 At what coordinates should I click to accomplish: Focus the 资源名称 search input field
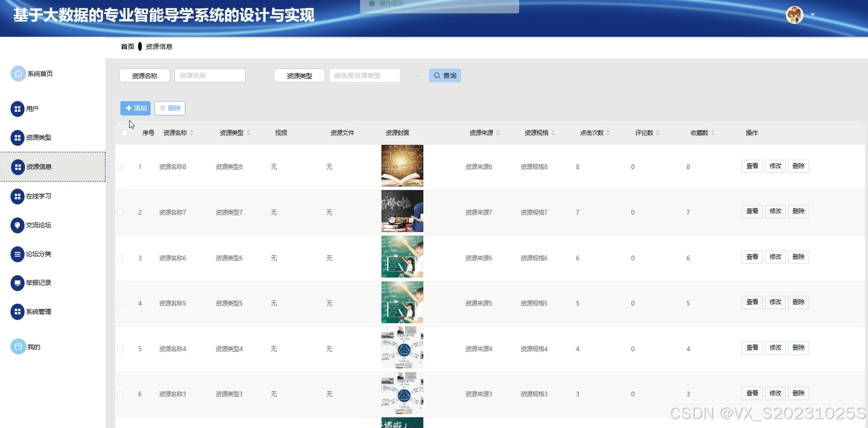tap(210, 76)
